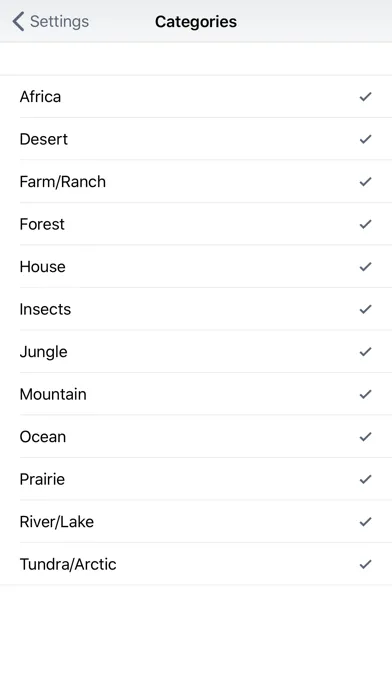Tap the Mountain checkmark icon
Image resolution: width=392 pixels, height=696 pixels.
(365, 394)
